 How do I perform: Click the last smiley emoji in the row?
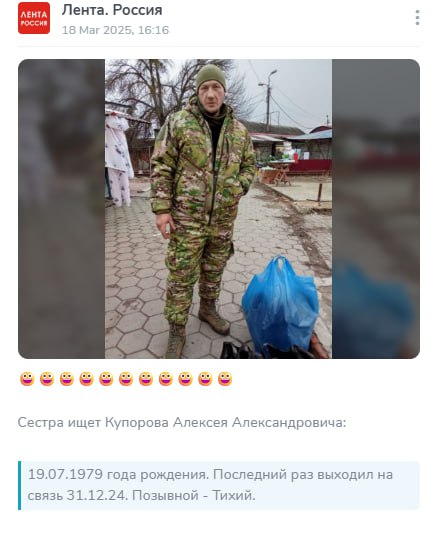tap(225, 379)
